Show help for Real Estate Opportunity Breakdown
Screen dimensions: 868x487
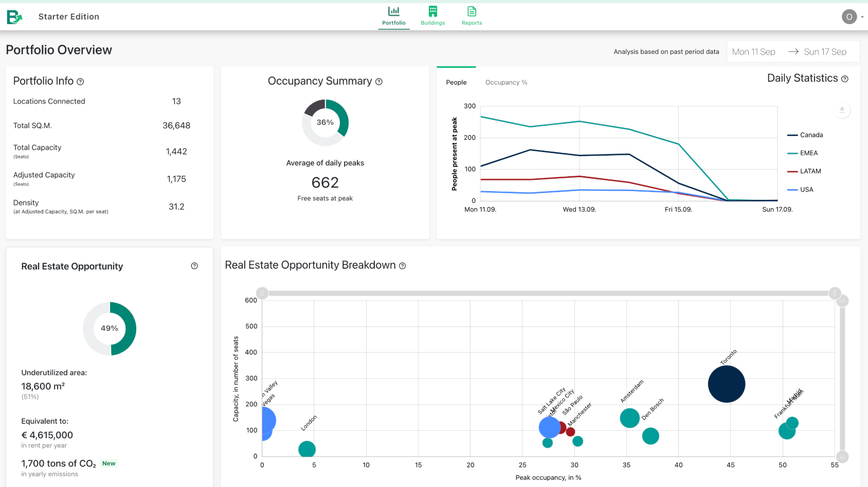(403, 266)
